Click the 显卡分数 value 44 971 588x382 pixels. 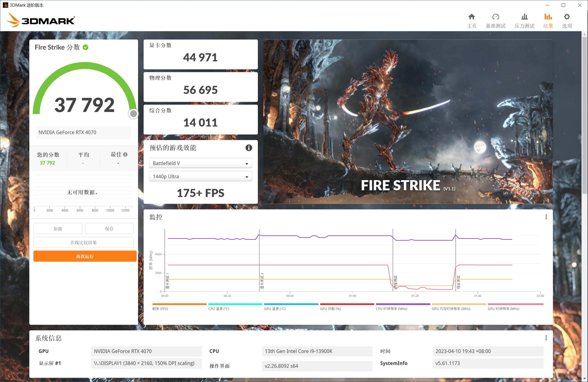coord(200,57)
